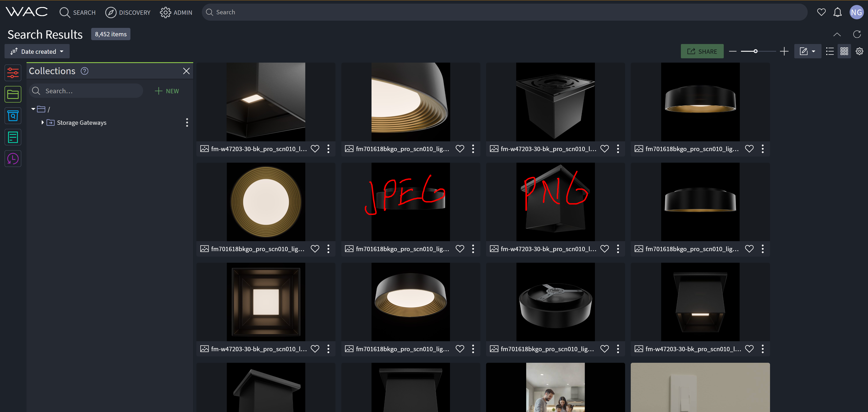Open three-dot menu on PNG-marked card
The width and height of the screenshot is (868, 412).
tap(618, 249)
